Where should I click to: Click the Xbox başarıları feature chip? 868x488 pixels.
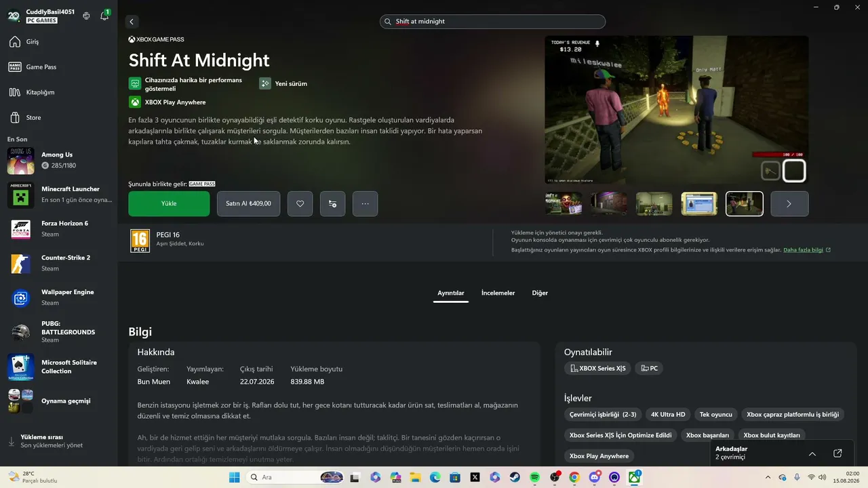[x=707, y=435]
